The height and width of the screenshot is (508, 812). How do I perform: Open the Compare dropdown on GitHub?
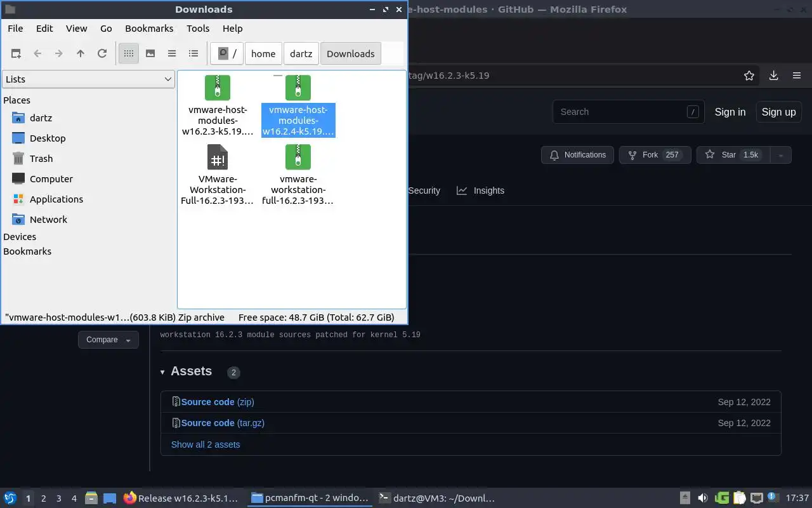tap(108, 340)
